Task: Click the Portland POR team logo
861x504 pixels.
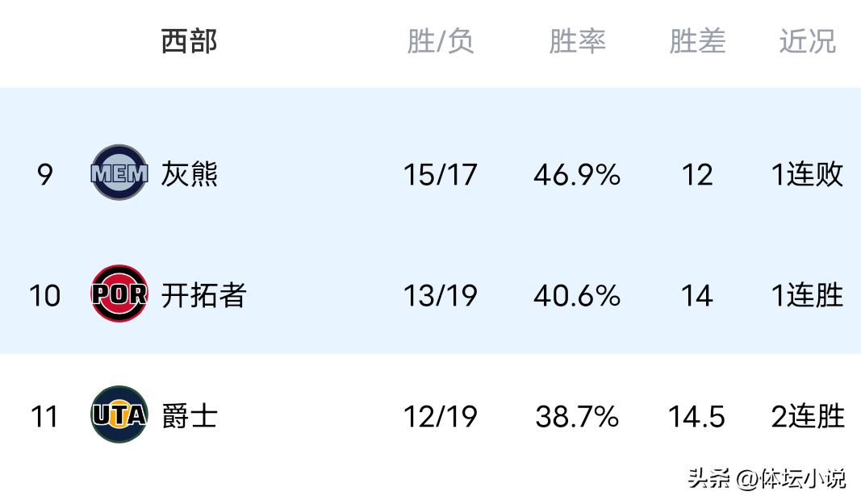Action: click(119, 294)
